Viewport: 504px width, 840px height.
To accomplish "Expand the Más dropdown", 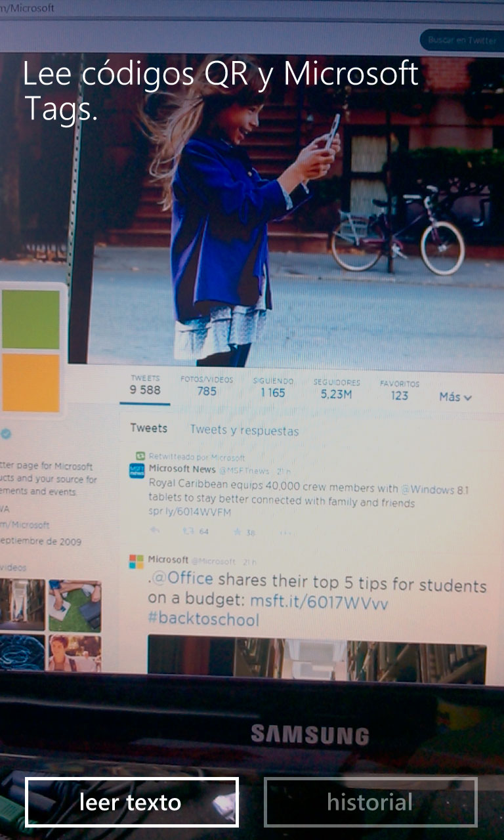I will tap(455, 397).
